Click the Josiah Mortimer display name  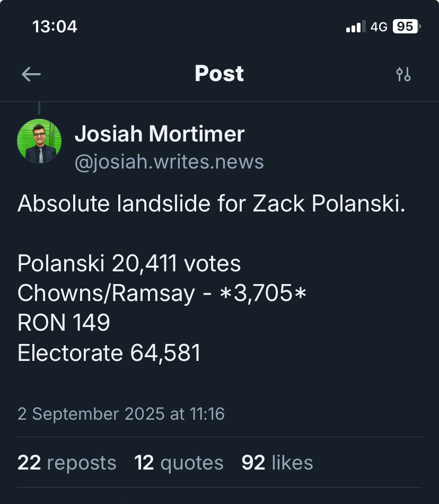(x=160, y=134)
